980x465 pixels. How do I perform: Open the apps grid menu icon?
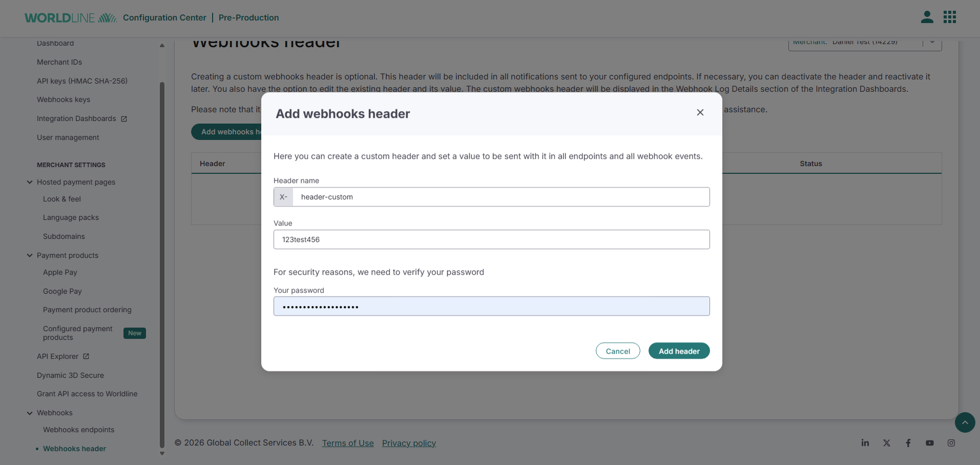pos(950,17)
